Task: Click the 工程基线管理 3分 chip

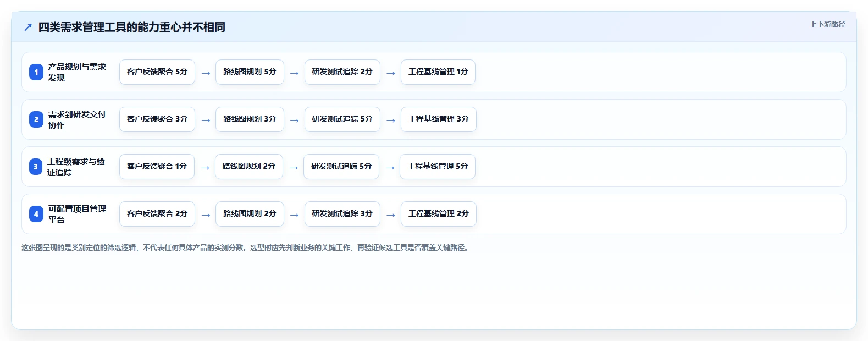Action: tap(439, 119)
